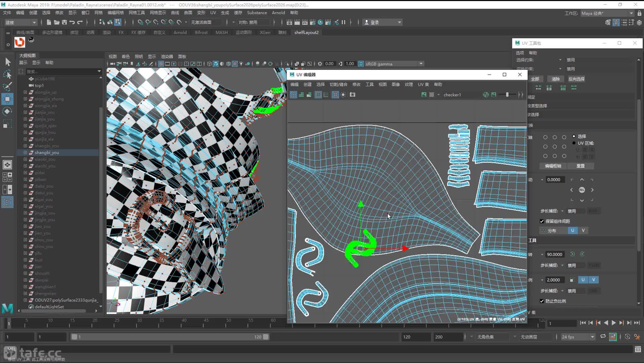Screen dimensions: 644x363
Task: Activate the Rotate tool in the toolbox
Action: click(7, 111)
